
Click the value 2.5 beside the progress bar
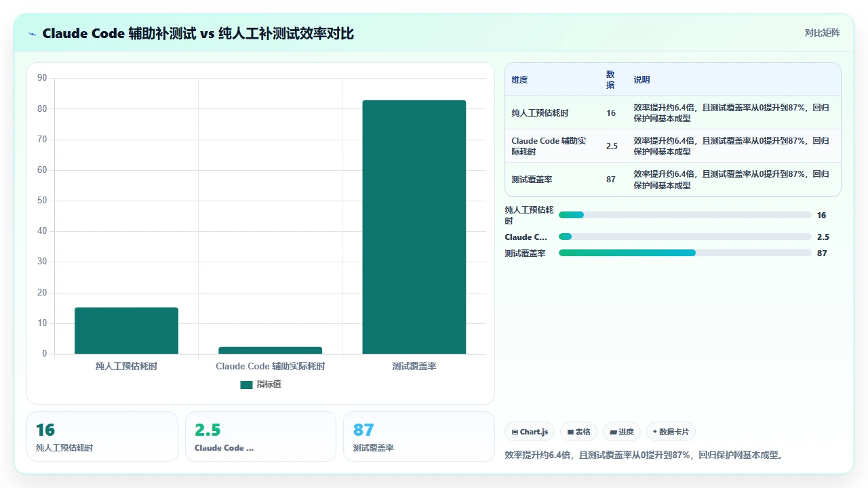(823, 237)
